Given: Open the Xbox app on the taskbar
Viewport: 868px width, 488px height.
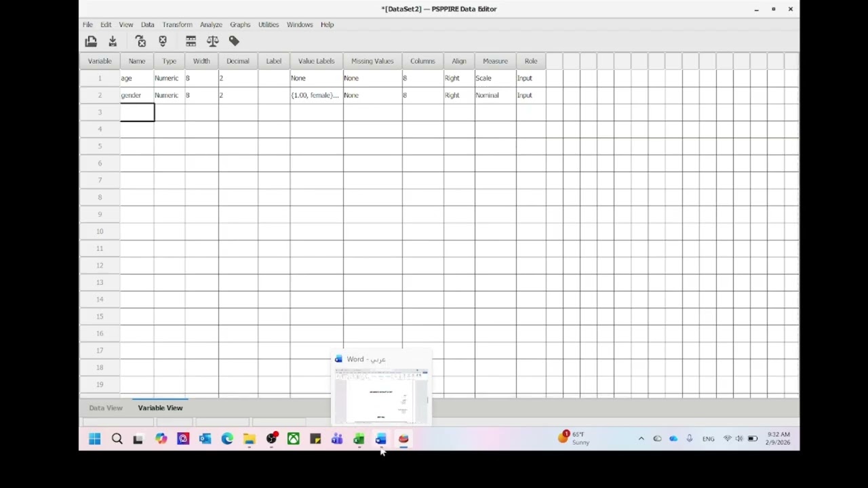Looking at the screenshot, I should coord(293,439).
